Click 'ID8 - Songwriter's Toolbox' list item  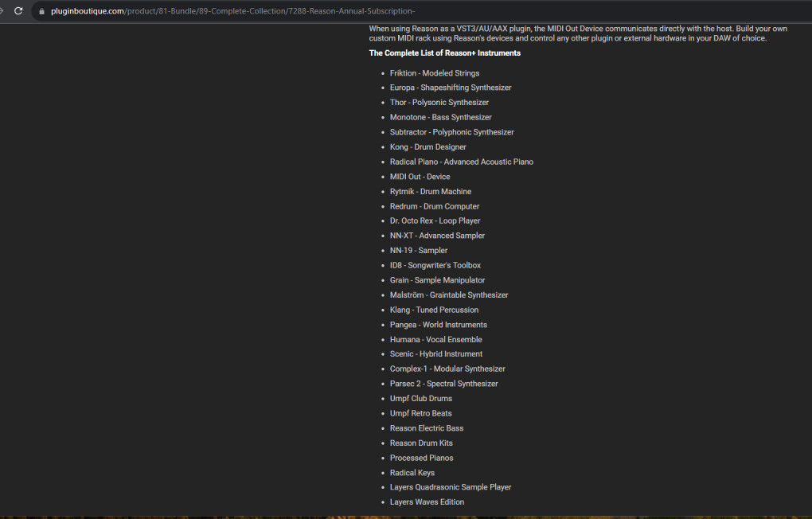point(435,265)
